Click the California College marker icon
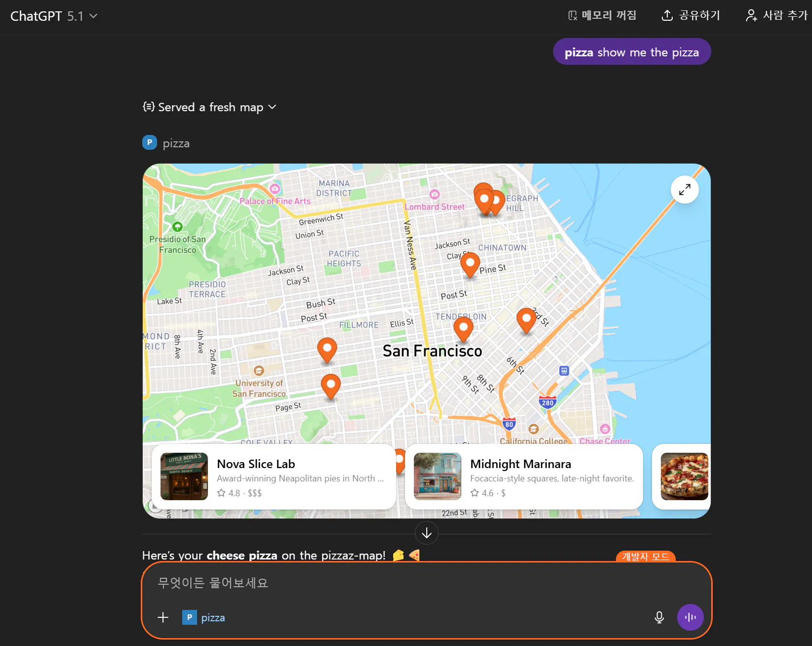The width and height of the screenshot is (812, 646). click(533, 429)
